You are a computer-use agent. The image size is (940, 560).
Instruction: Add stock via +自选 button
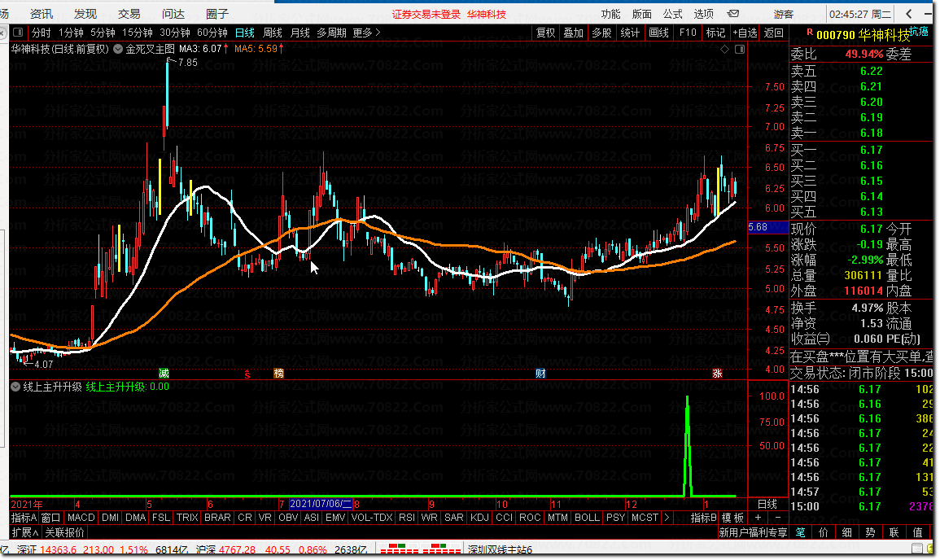(x=745, y=33)
